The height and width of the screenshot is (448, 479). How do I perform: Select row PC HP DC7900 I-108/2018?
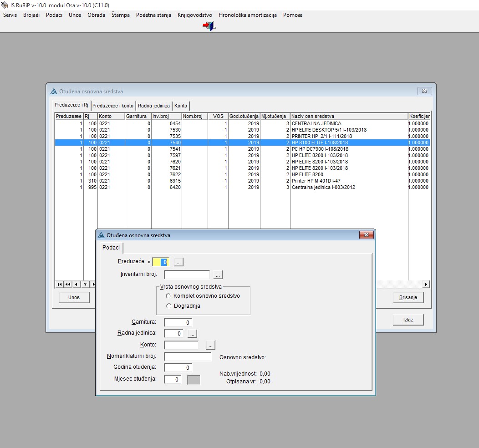coord(320,149)
